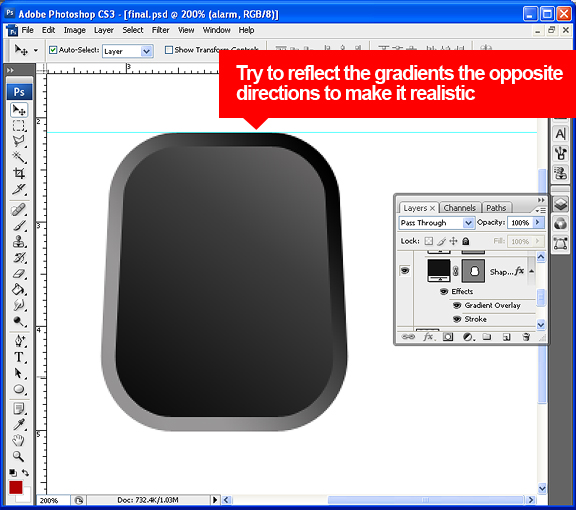
Task: Toggle lock all
Action: pyautogui.click(x=466, y=241)
